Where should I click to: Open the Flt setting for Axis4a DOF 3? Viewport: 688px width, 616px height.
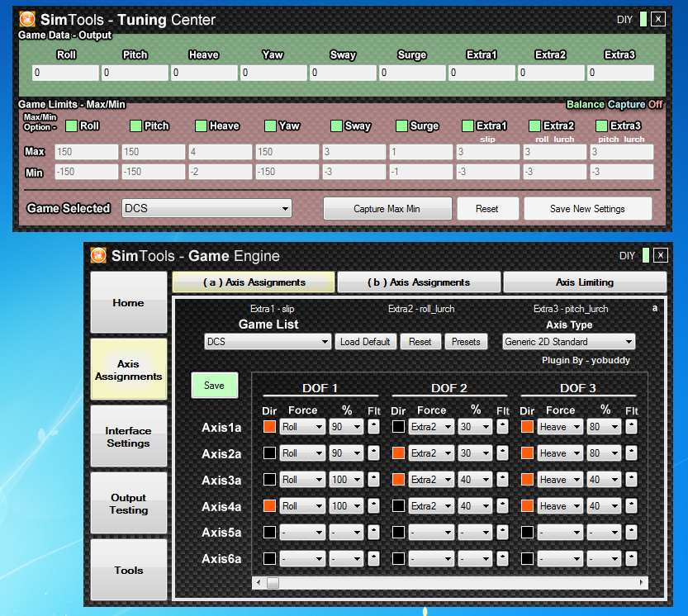click(x=631, y=506)
